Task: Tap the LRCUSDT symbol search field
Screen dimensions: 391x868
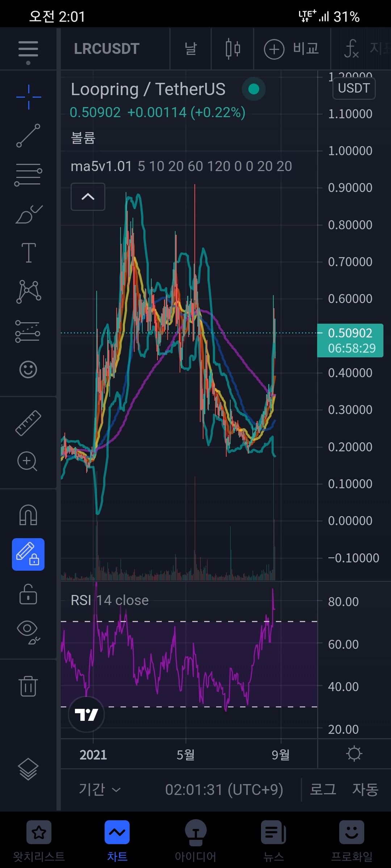Action: (x=107, y=49)
